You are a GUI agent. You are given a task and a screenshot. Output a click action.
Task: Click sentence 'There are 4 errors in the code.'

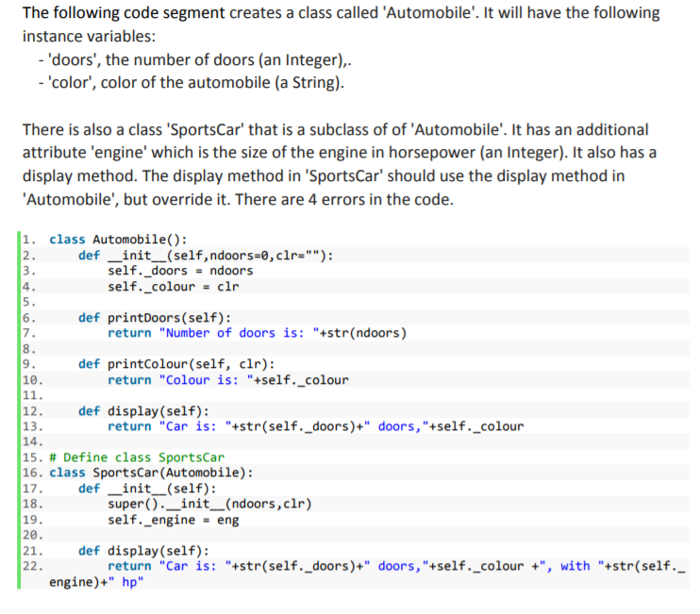[x=344, y=199]
